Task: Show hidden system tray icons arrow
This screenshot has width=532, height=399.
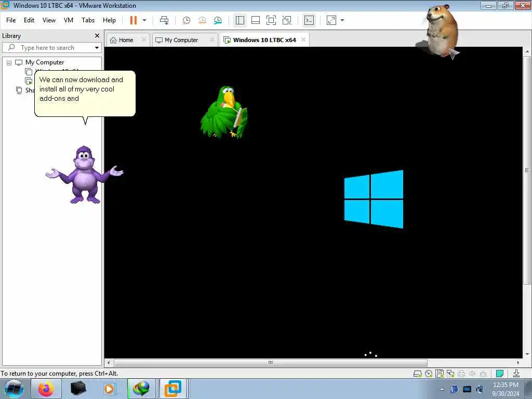Action: (442, 389)
